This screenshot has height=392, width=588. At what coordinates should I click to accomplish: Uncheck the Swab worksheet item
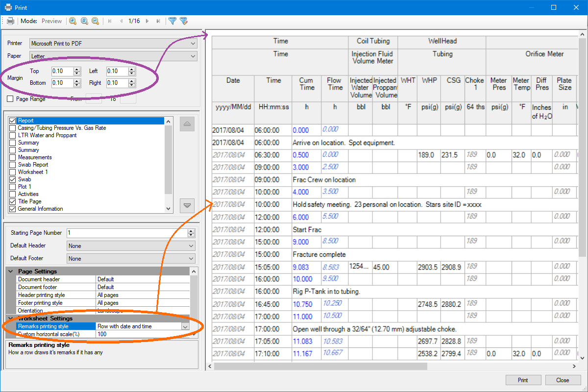[13, 179]
